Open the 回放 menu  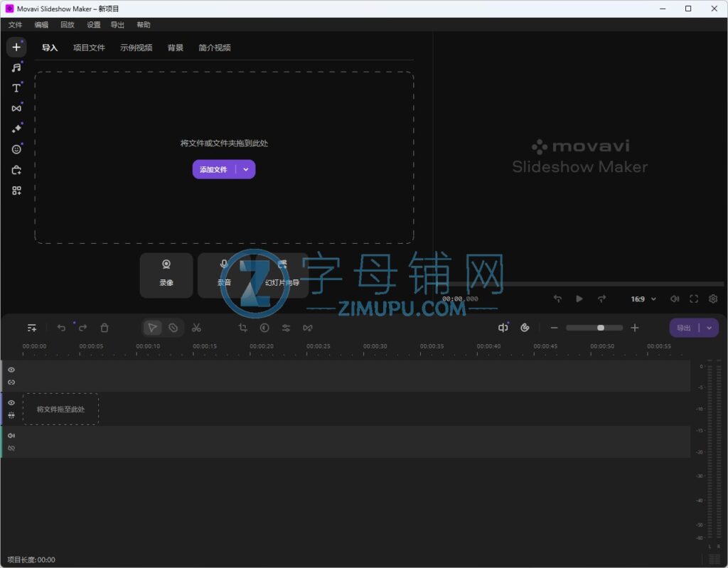pos(68,25)
